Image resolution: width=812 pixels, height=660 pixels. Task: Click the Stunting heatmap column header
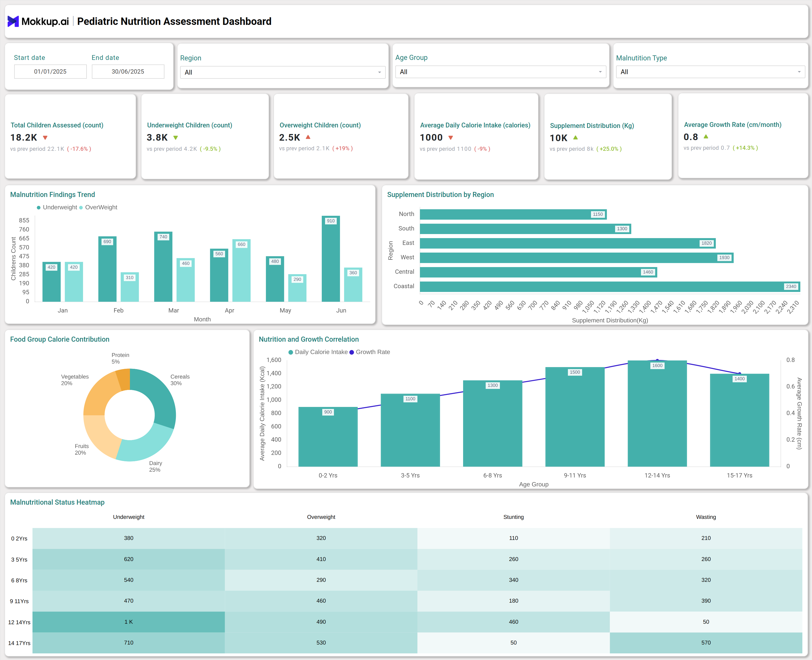pos(513,517)
